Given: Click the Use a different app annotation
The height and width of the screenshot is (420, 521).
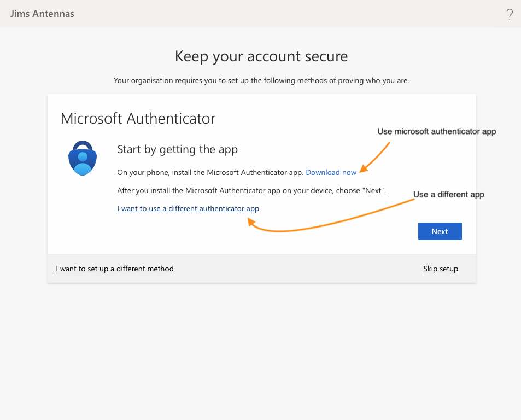Looking at the screenshot, I should [x=449, y=194].
